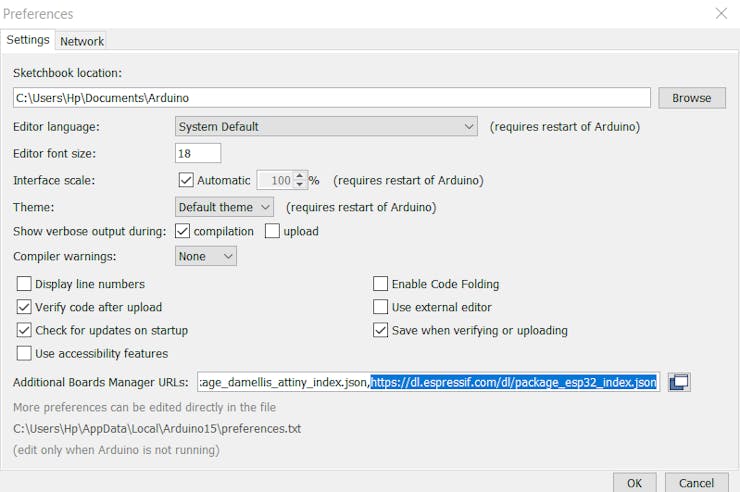740x492 pixels.
Task: Close the Preferences dialog window
Action: (721, 14)
